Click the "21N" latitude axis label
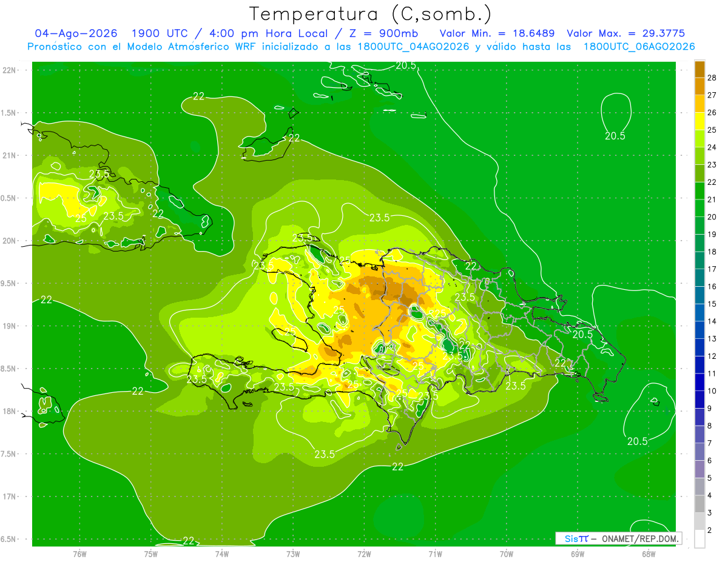This screenshot has height=562, width=728. point(10,155)
